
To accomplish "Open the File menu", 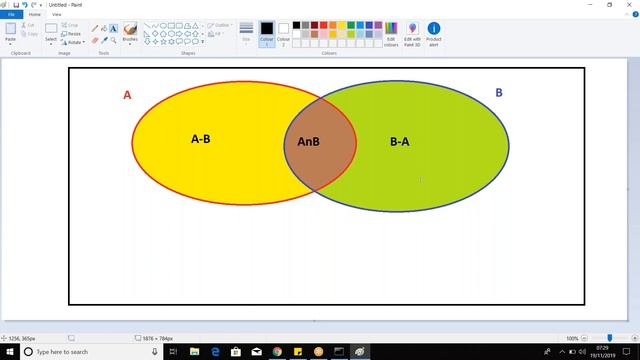I will tap(11, 14).
